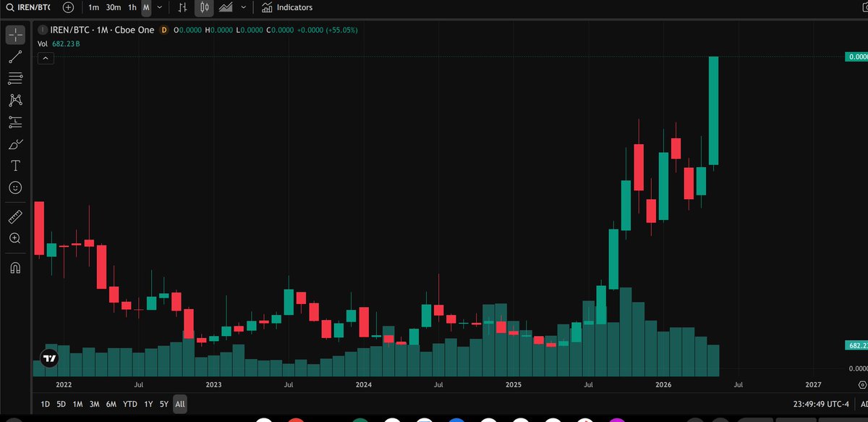The image size is (868, 422).
Task: Select the Fibonacci retracement tool
Action: tap(15, 78)
